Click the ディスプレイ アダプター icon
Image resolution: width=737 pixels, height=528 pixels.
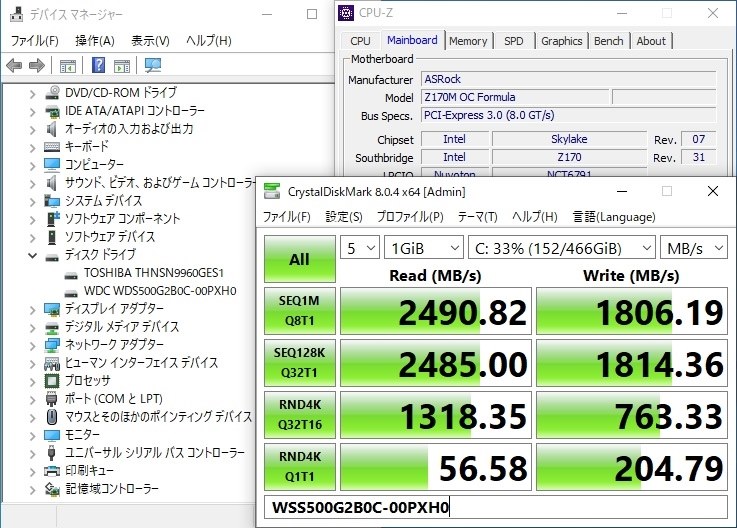tap(52, 309)
